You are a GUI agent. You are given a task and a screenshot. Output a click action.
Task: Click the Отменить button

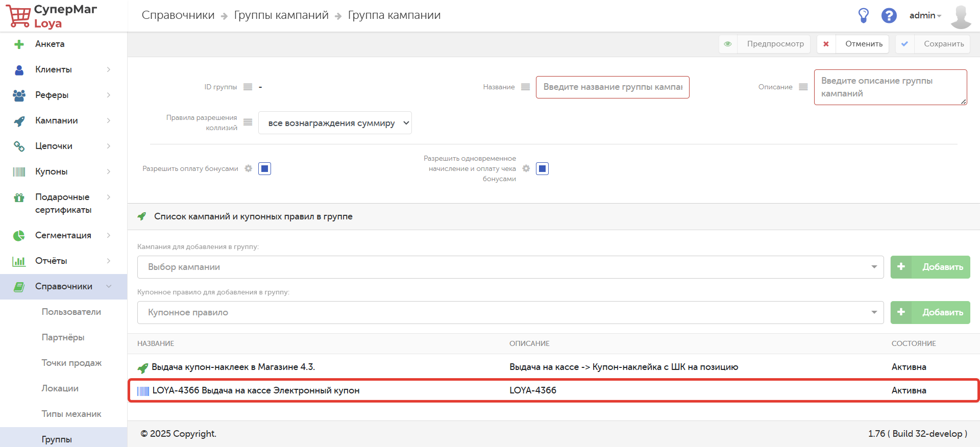pyautogui.click(x=853, y=44)
